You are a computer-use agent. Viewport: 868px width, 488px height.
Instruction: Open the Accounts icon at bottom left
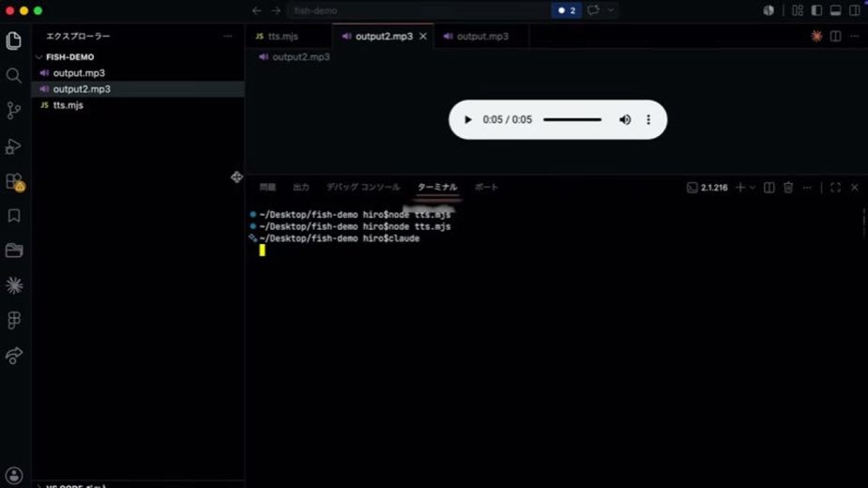14,475
